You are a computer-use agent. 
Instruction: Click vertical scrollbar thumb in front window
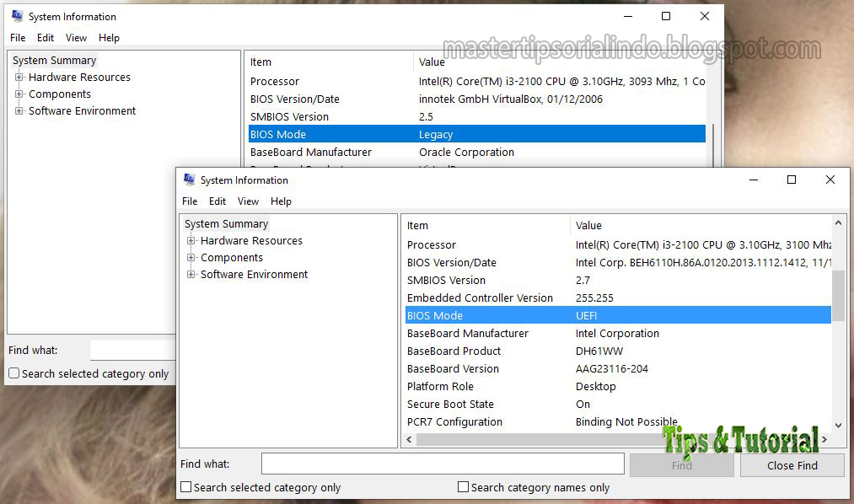point(838,296)
